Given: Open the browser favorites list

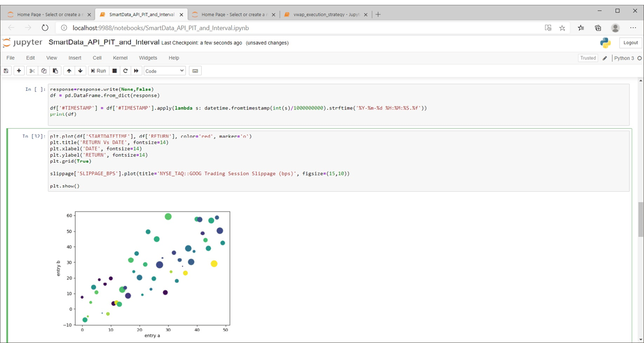Looking at the screenshot, I should pos(581,28).
